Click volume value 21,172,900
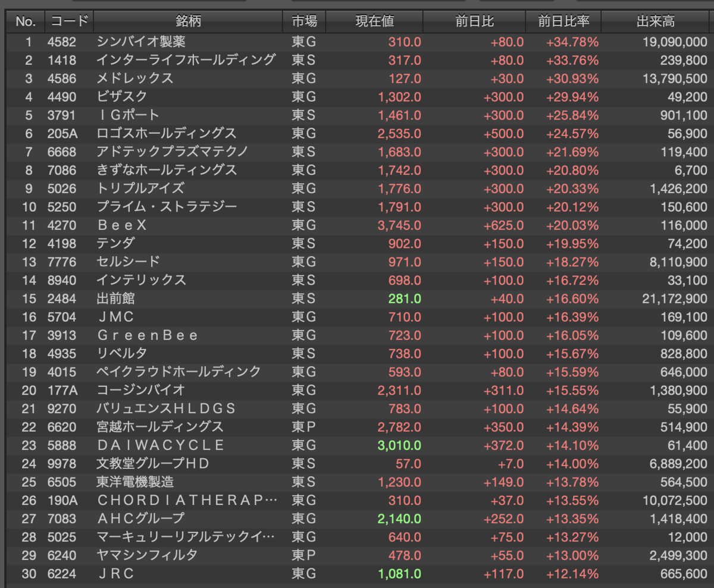The width and height of the screenshot is (714, 588). (x=675, y=298)
